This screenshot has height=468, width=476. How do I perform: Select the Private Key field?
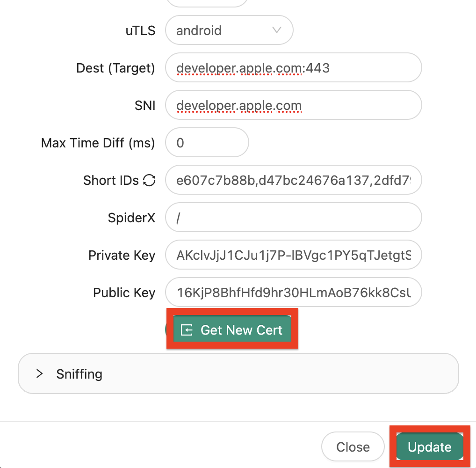point(293,255)
